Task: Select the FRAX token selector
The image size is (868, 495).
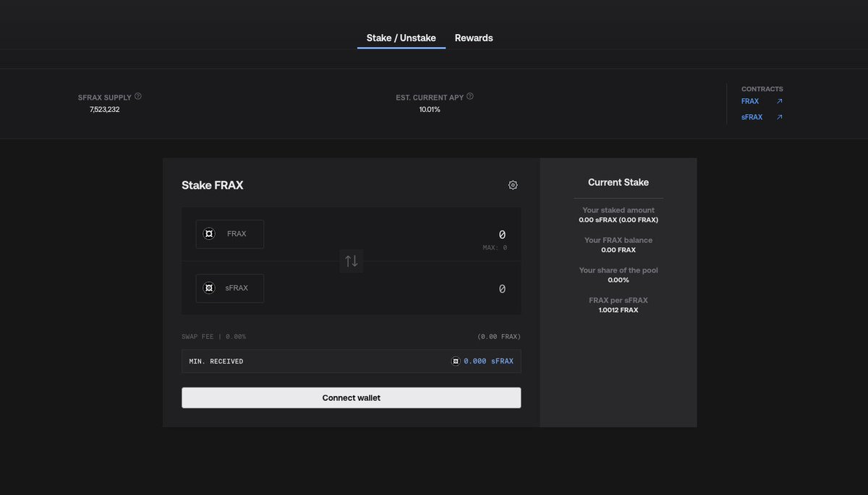Action: point(230,234)
